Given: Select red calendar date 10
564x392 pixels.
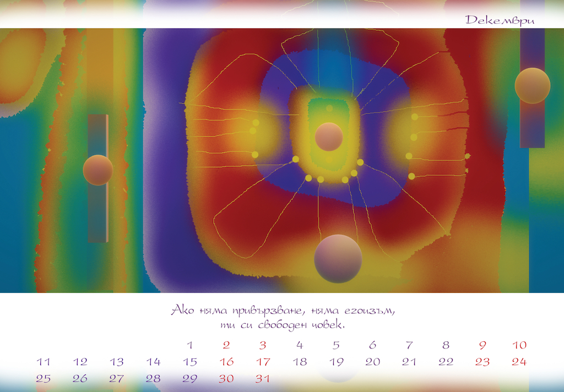Looking at the screenshot, I should [x=519, y=345].
